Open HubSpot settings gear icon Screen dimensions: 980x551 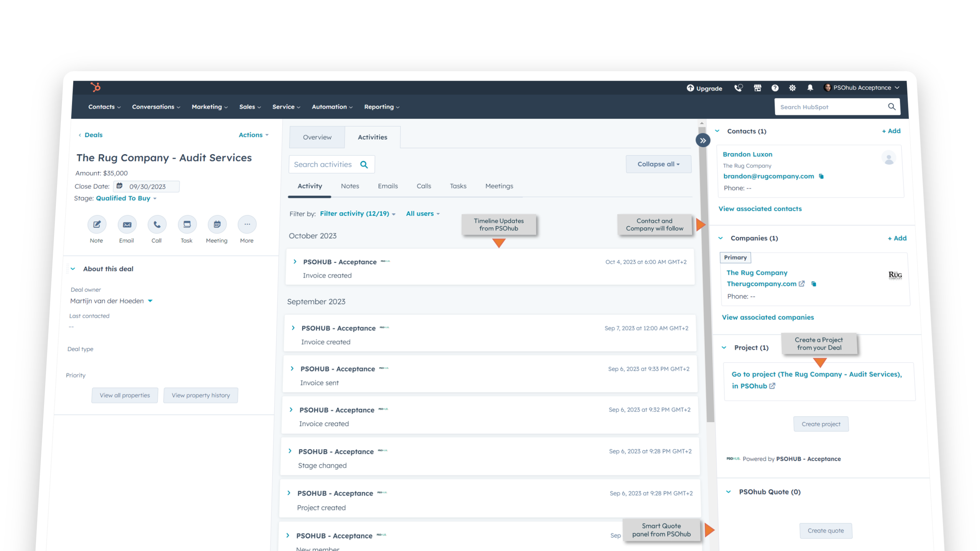coord(792,88)
